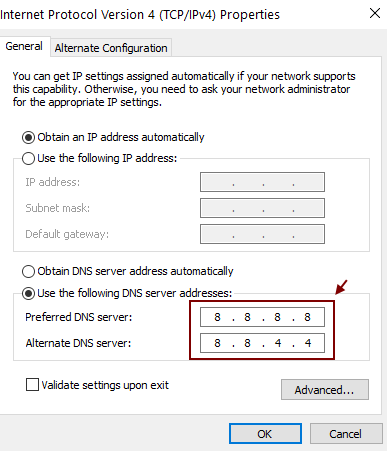Click the Advanced... button
The height and width of the screenshot is (451, 387).
coord(325,389)
